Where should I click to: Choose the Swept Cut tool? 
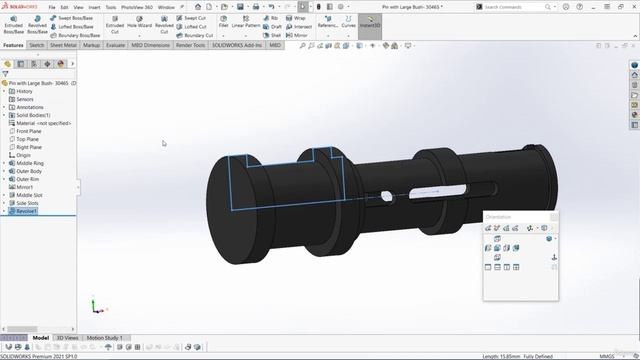[191, 18]
